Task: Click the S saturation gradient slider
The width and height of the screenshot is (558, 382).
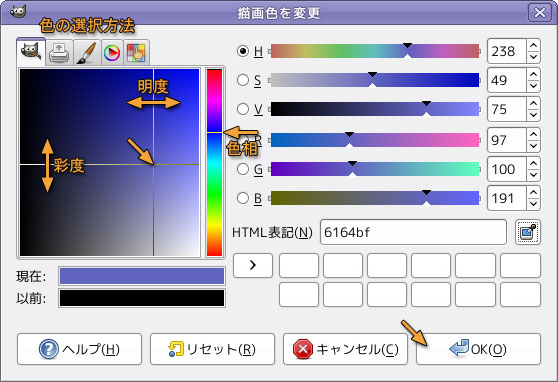Action: [375, 80]
